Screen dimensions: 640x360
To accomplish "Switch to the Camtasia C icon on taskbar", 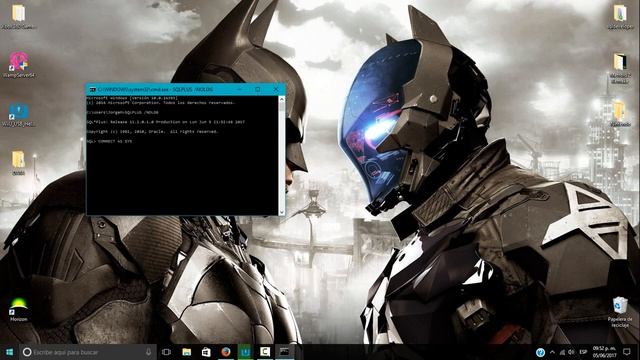I will [x=265, y=352].
